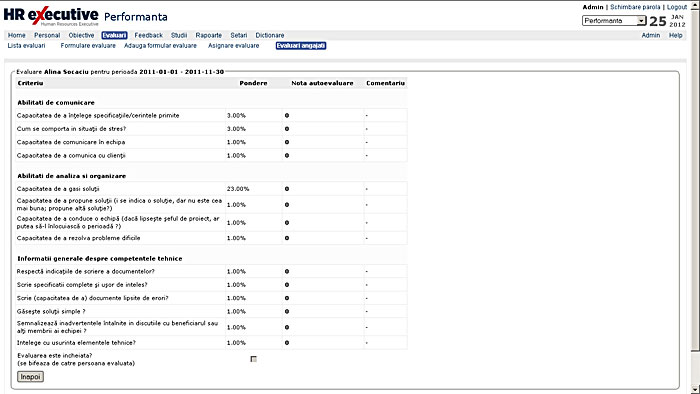Click 'Capacitatea de a rezolva probleme dificile' row

click(211, 238)
